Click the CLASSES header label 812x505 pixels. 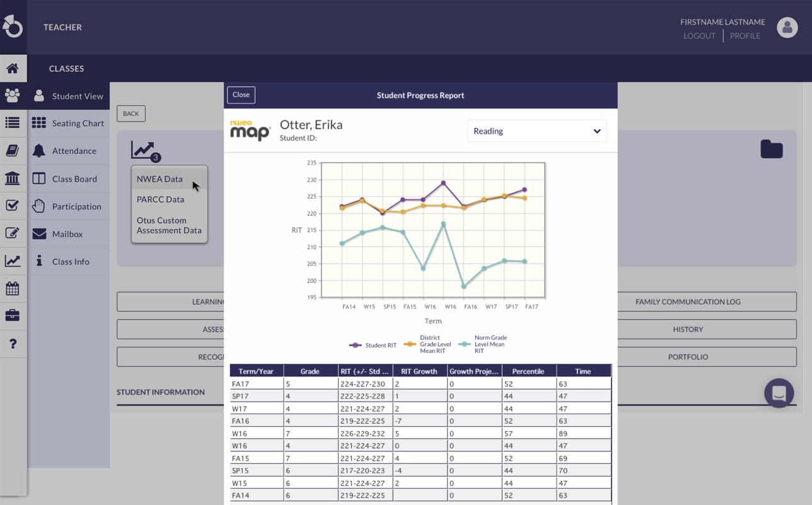tap(66, 68)
